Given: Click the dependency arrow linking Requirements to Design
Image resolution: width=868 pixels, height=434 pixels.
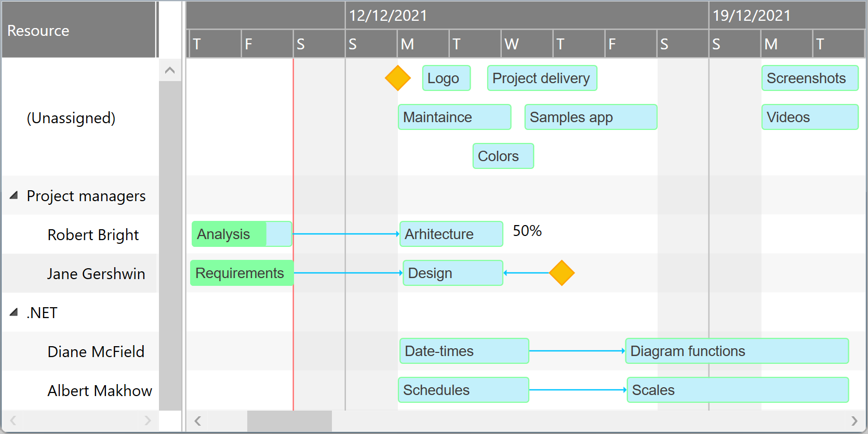Looking at the screenshot, I should 348,272.
